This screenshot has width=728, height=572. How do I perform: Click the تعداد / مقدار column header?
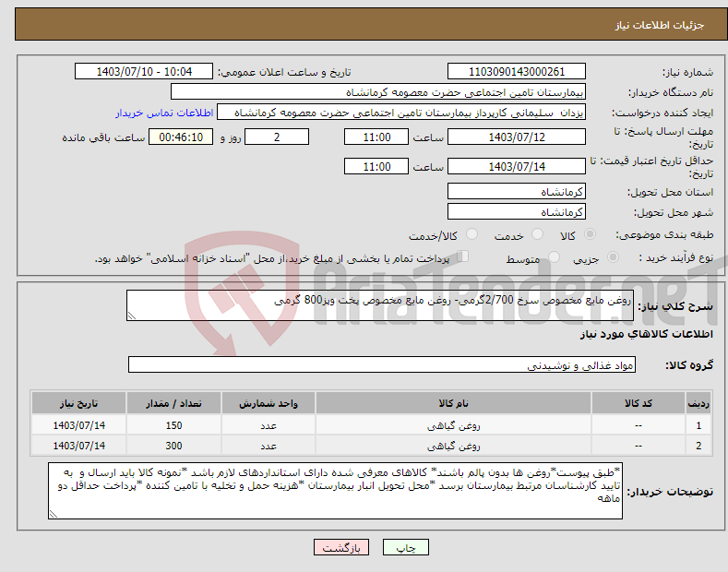(x=173, y=403)
